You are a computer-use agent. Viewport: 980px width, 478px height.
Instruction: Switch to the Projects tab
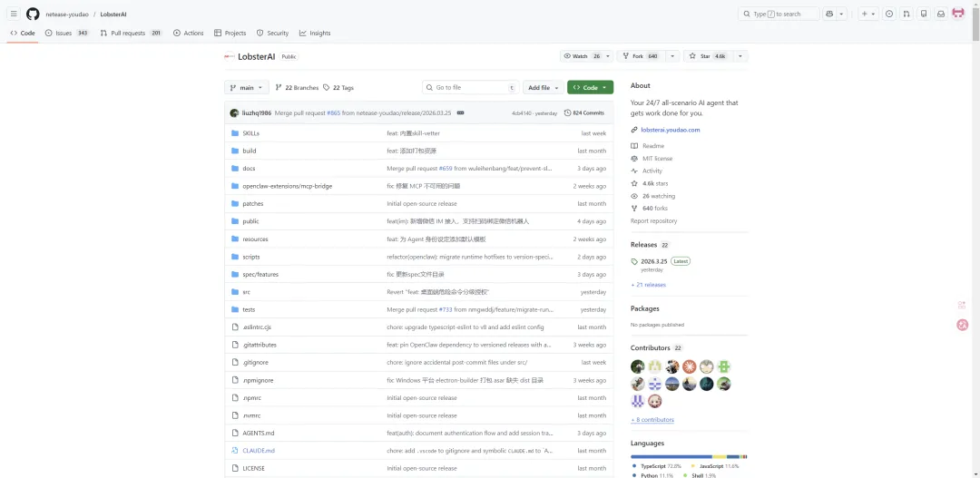click(x=230, y=34)
